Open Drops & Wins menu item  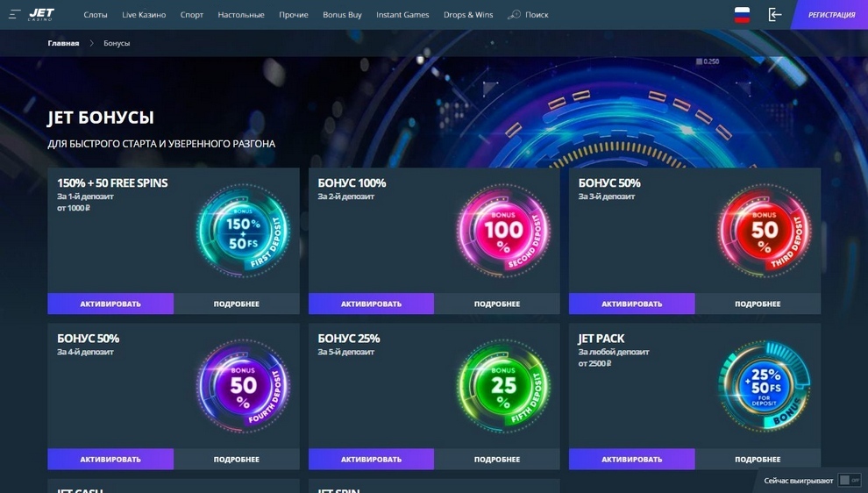pyautogui.click(x=468, y=15)
